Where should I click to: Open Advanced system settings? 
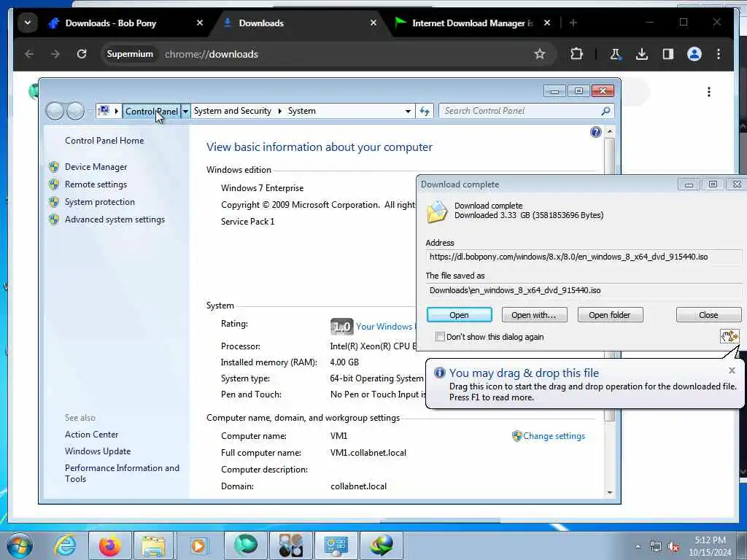click(115, 219)
